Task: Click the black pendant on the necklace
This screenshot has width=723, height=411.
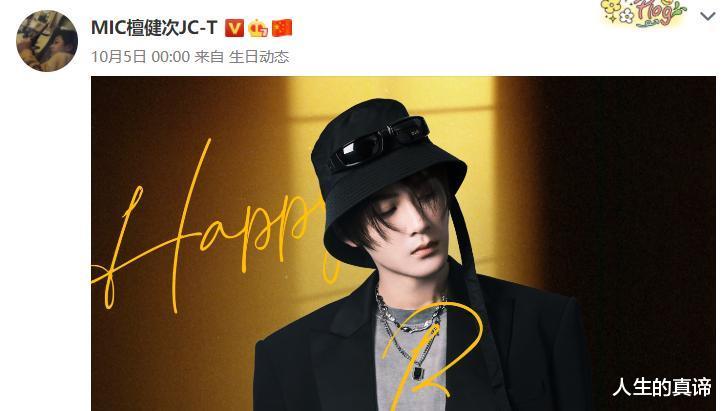Action: tap(418, 372)
